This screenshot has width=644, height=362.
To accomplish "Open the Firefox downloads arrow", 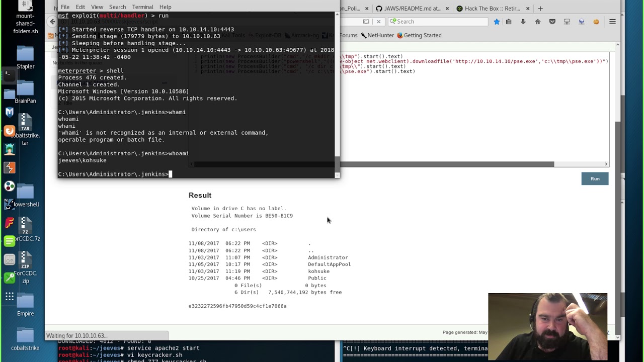I will [523, 22].
